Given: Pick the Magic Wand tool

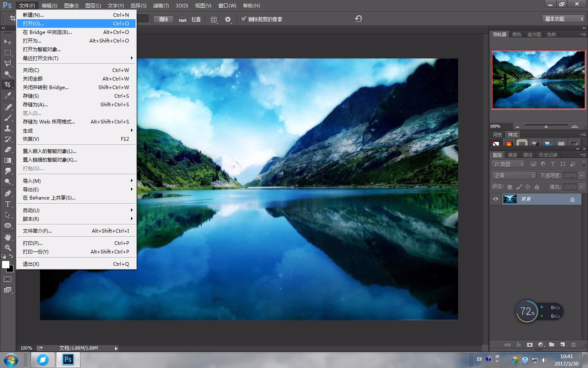Looking at the screenshot, I should (x=7, y=74).
